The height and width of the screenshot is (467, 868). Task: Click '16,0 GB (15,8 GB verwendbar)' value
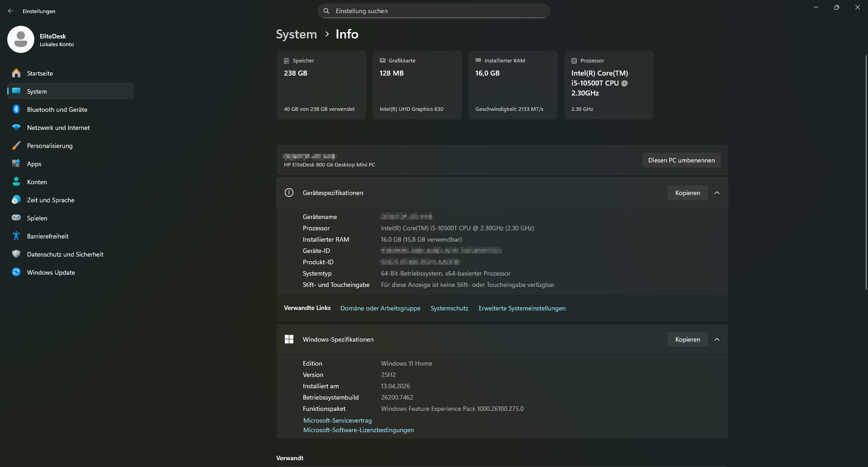[421, 239]
